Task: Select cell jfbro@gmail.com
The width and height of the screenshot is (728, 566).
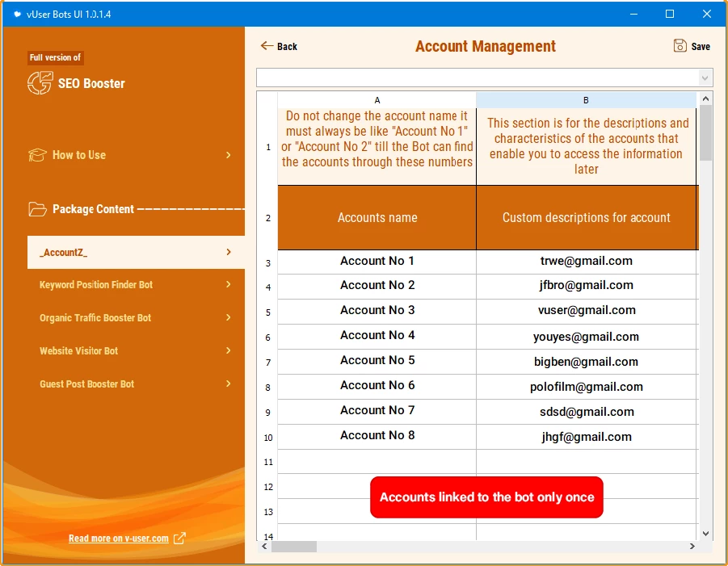Action: click(586, 285)
